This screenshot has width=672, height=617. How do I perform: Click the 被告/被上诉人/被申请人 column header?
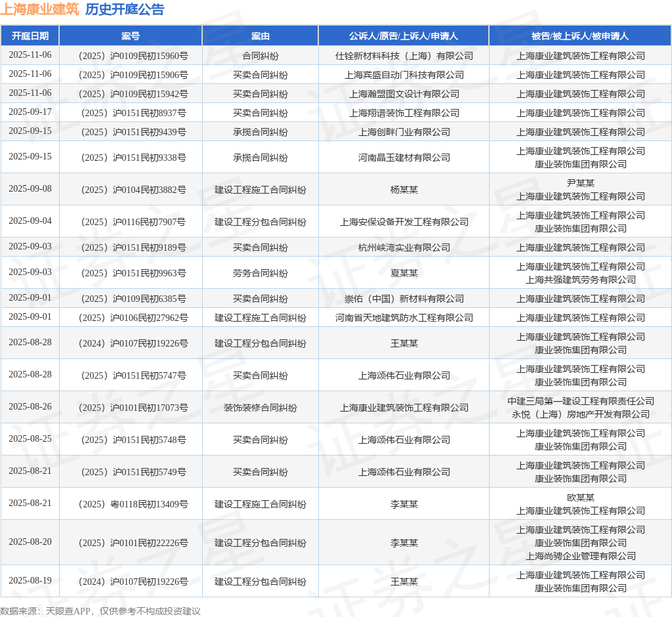point(580,36)
